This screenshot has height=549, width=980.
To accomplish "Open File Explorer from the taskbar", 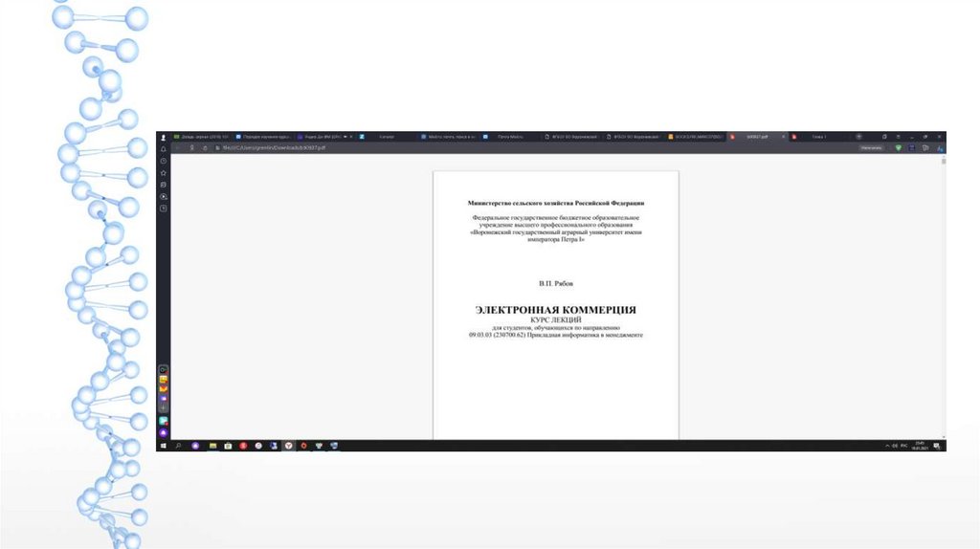I will 213,446.
